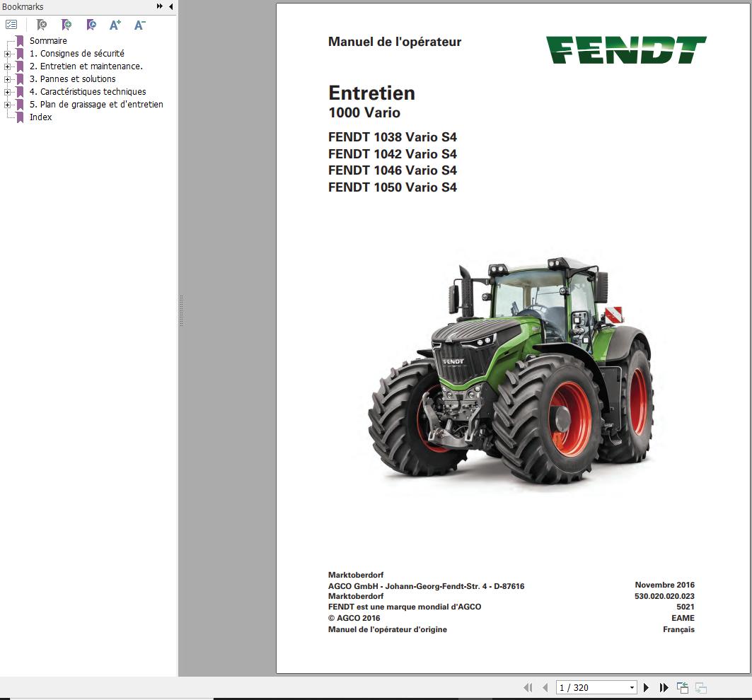Open the '1. Consignes de sécurité' bookmark
Screen dimensions: 752x700
[x=76, y=53]
